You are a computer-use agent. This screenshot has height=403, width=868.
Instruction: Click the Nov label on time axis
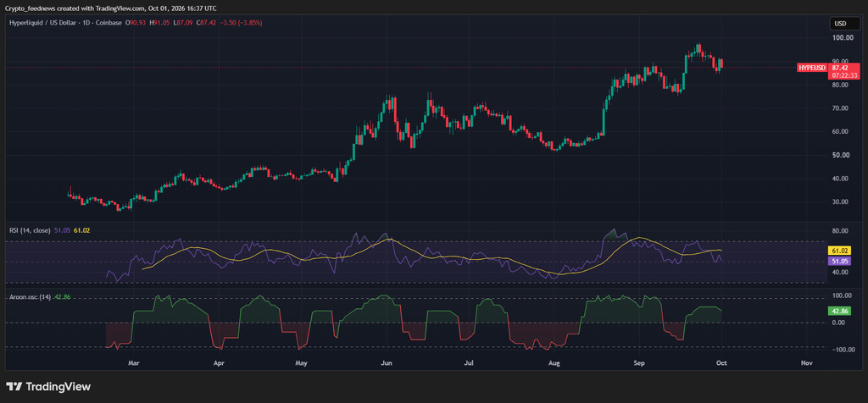(807, 363)
